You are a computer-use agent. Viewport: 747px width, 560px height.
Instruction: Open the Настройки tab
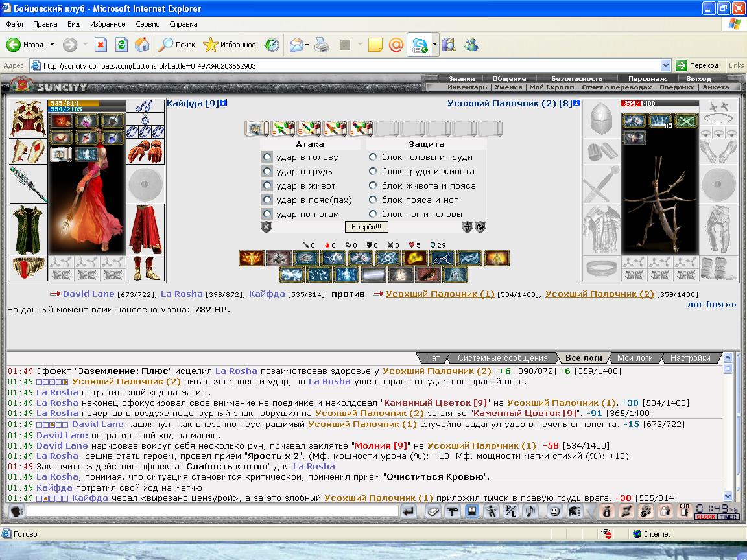[690, 358]
